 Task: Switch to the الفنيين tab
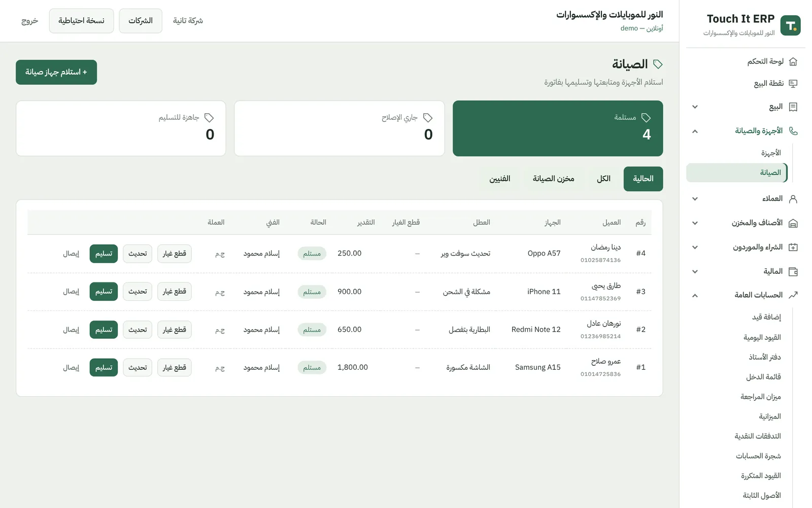500,179
